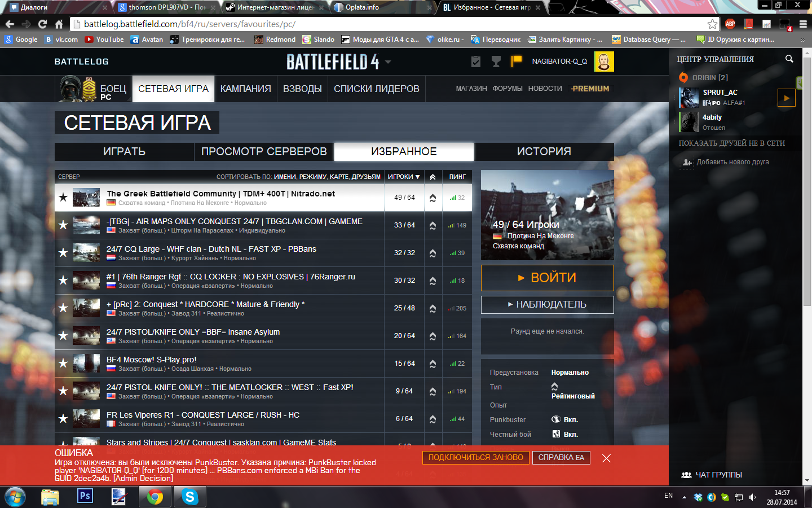Open СПРАВКА EA help button
The image size is (812, 508).
pos(561,458)
